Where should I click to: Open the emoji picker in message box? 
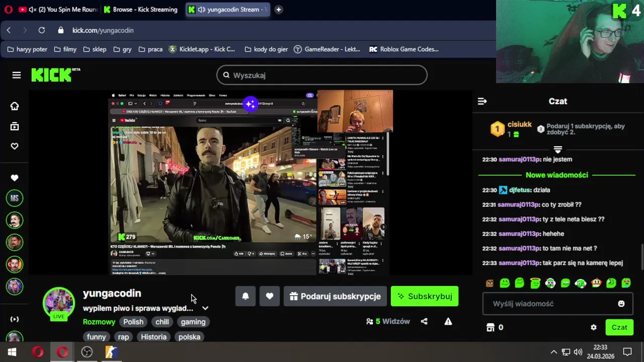[x=621, y=304]
